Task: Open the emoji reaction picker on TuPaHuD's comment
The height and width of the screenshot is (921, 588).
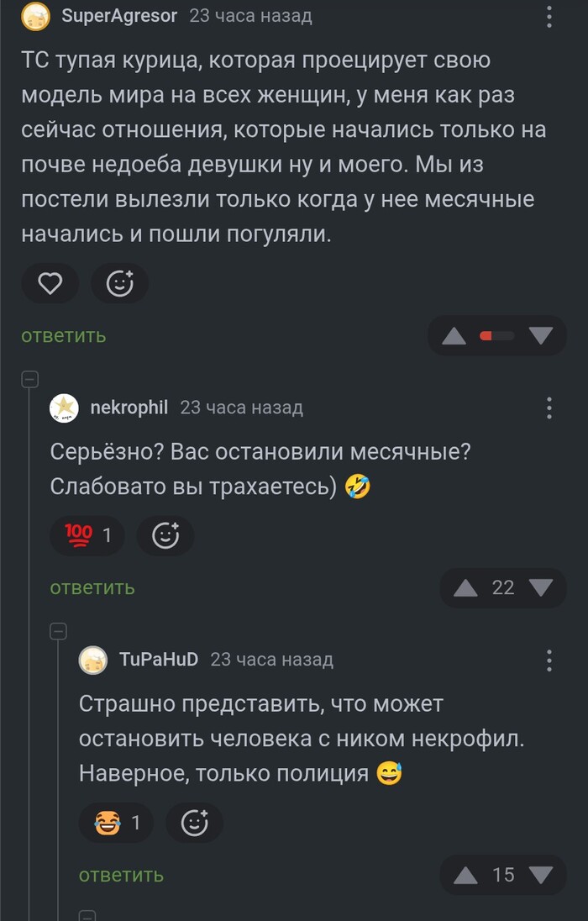Action: point(194,824)
